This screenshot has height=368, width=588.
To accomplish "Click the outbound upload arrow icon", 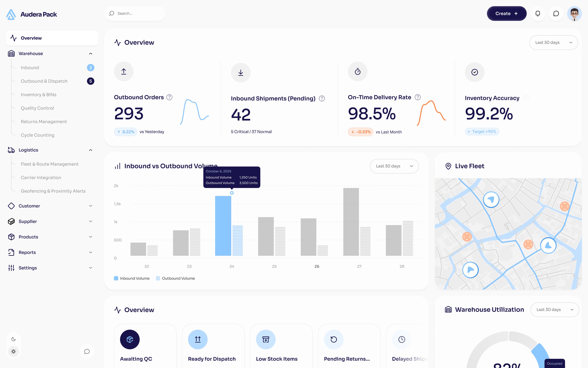I will (124, 72).
